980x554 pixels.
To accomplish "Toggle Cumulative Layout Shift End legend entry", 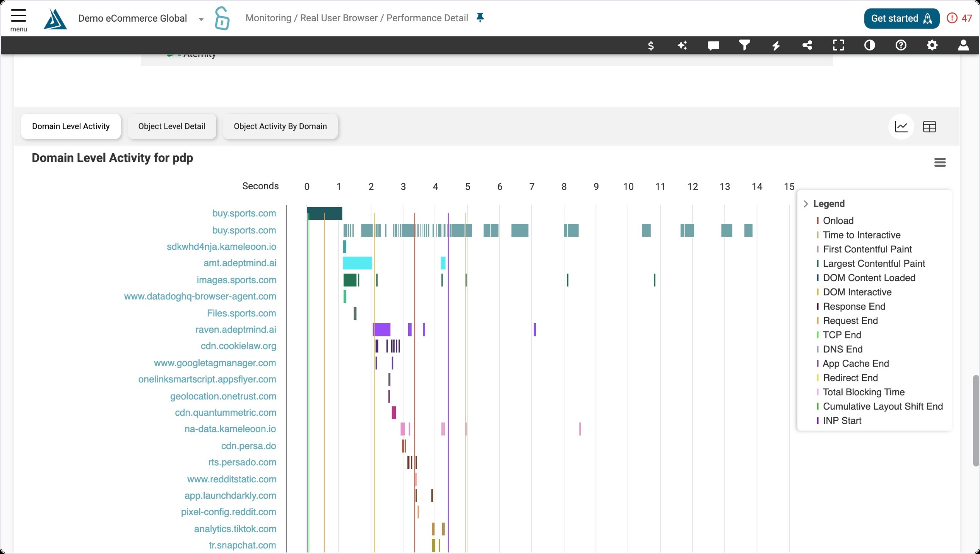I will (x=880, y=406).
